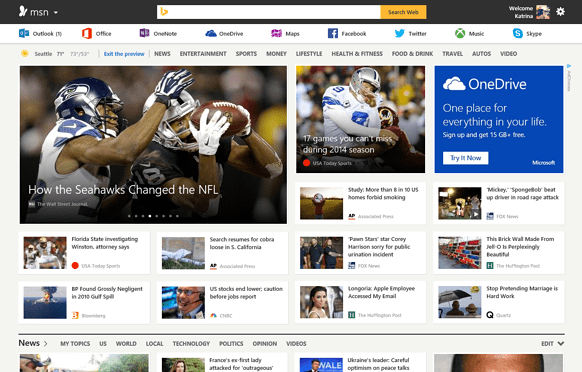Open Stop Pretending Marriage is Hard Work
The width and height of the screenshot is (582, 372).
click(x=499, y=302)
